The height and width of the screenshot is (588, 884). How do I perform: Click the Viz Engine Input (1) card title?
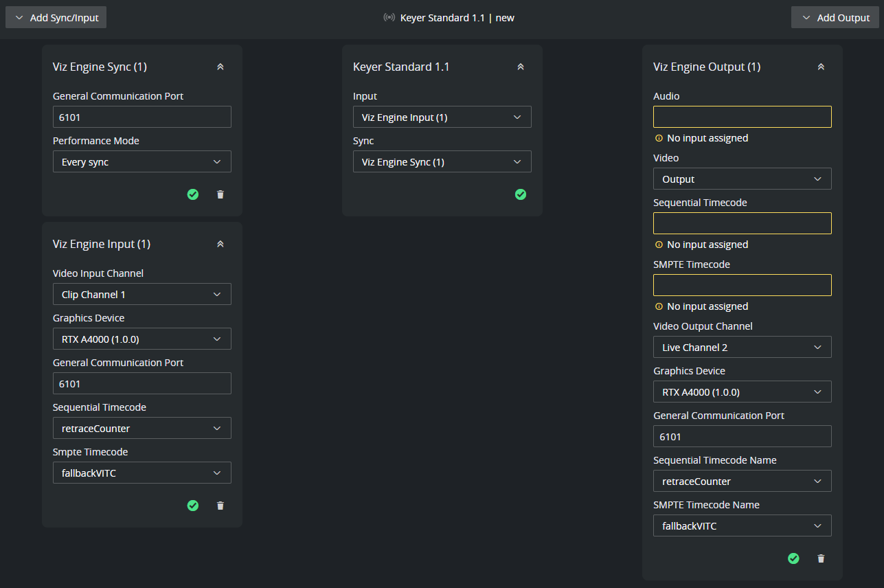click(102, 244)
